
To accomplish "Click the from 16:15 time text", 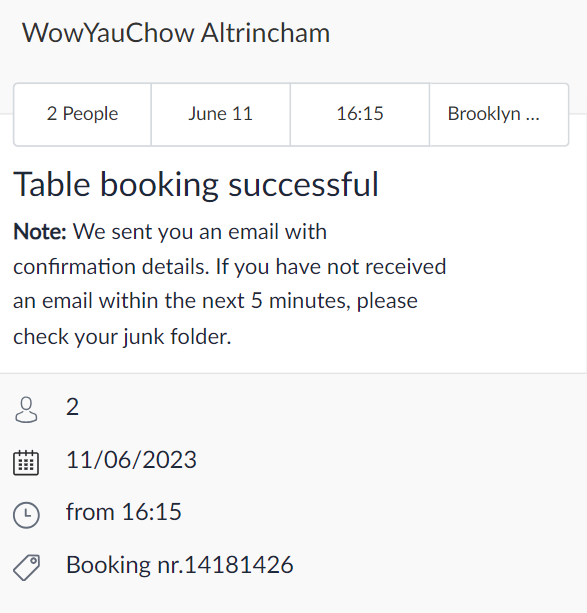I will [124, 512].
